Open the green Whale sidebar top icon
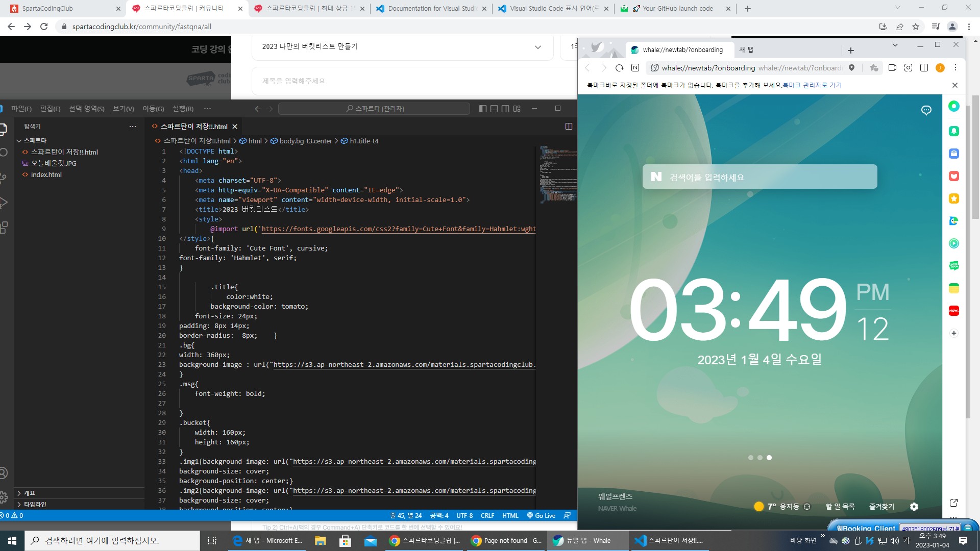Screen dimensions: 980x551 [953, 106]
